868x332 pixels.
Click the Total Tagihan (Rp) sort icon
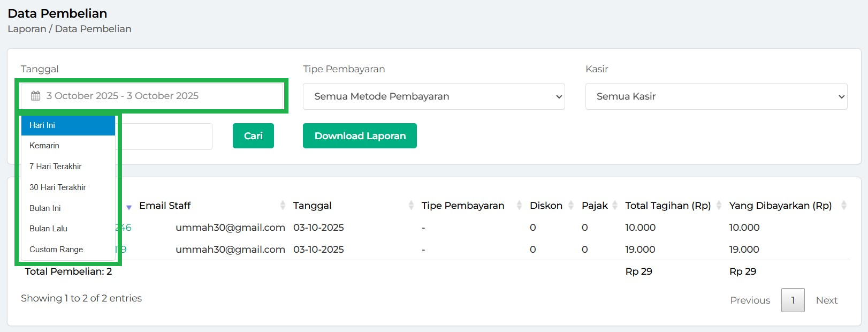719,206
